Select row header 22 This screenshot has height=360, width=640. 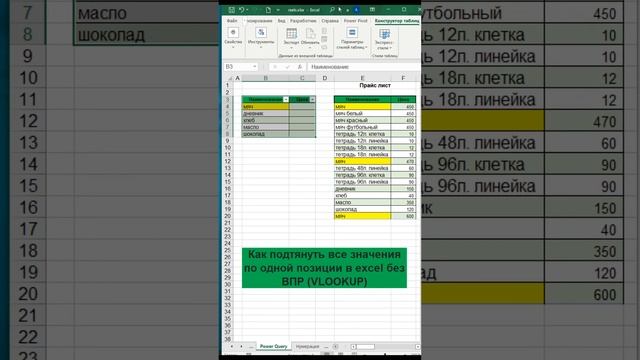coord(227,230)
